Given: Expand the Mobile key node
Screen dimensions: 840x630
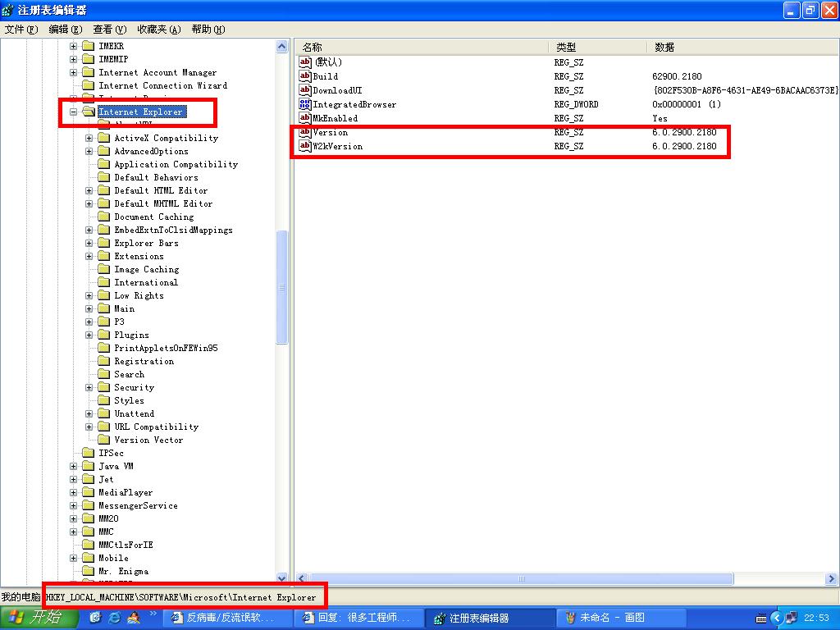Looking at the screenshot, I should (x=73, y=558).
